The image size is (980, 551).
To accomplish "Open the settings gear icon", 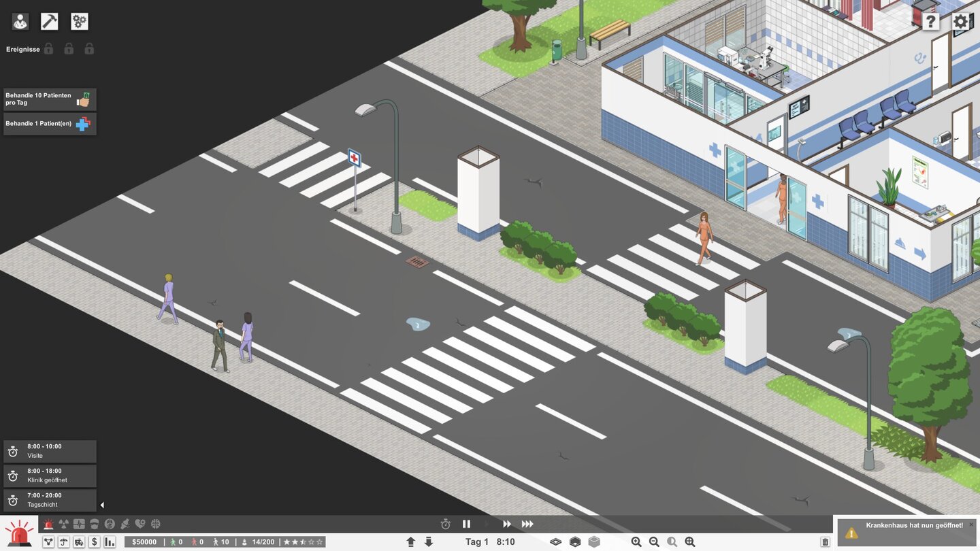I will click(960, 22).
